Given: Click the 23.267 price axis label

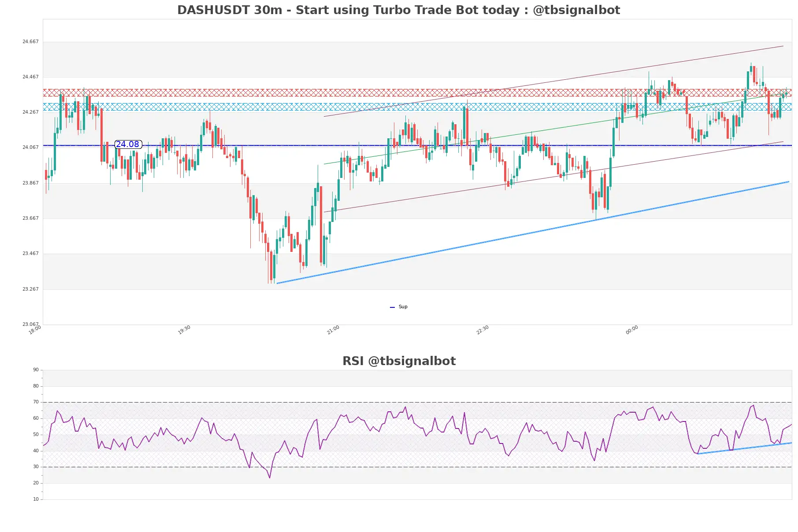Looking at the screenshot, I should (x=30, y=289).
